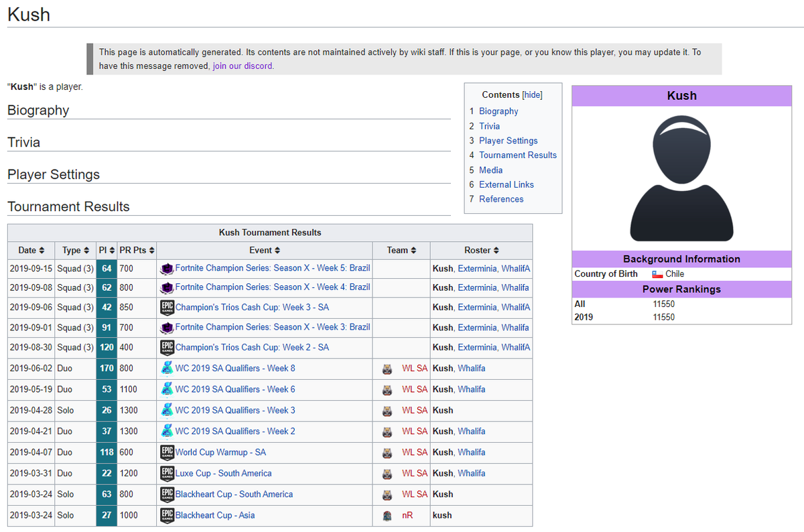This screenshot has width=804, height=532.
Task: Hide the Contents box
Action: coord(532,94)
